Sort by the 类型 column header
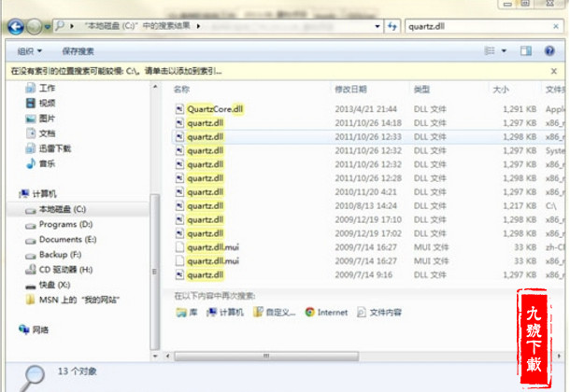570x392 pixels. click(x=421, y=90)
